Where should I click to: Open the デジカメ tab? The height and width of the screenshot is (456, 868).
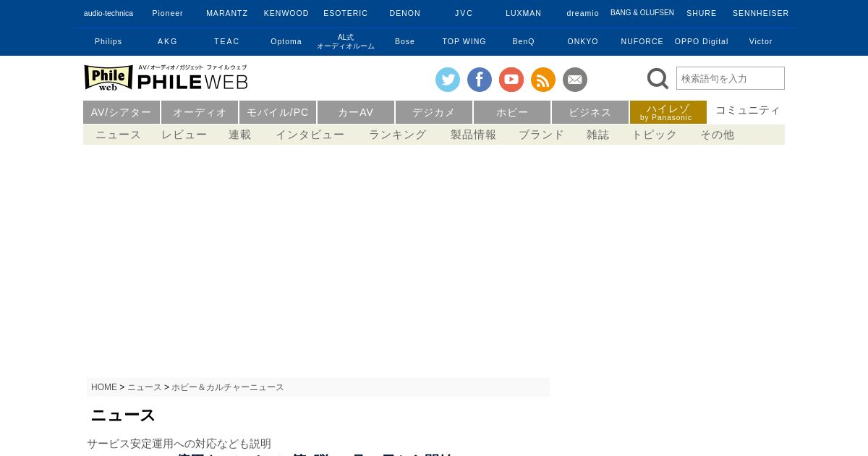coord(434,112)
